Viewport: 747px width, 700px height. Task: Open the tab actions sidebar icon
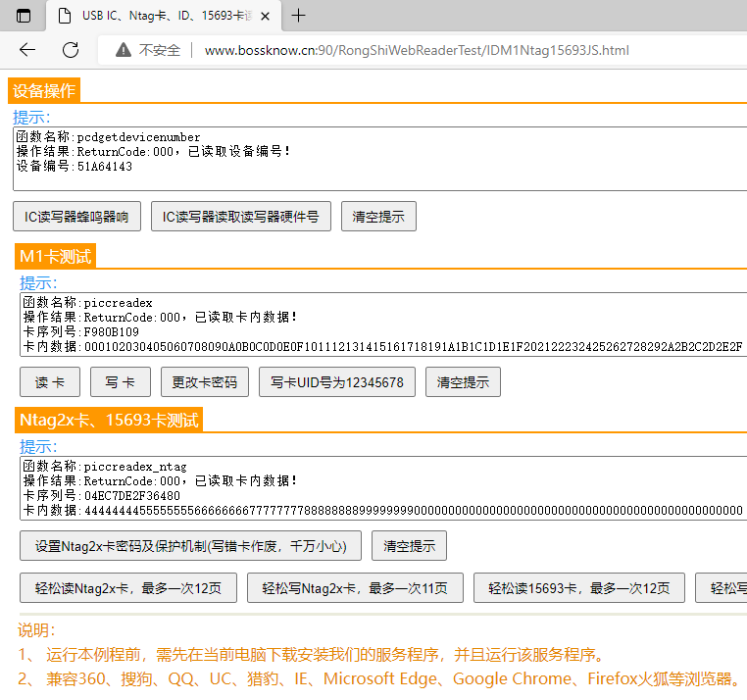click(x=24, y=16)
